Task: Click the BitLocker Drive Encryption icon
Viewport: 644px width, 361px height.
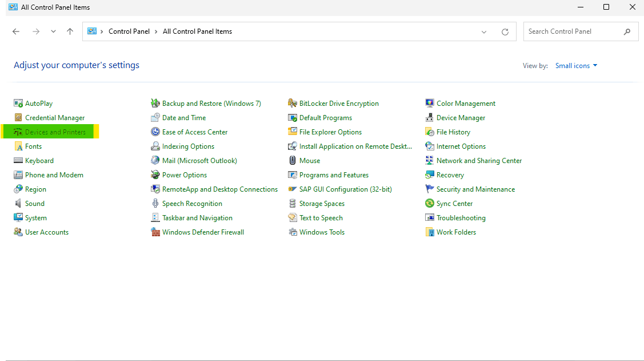Action: pyautogui.click(x=293, y=104)
